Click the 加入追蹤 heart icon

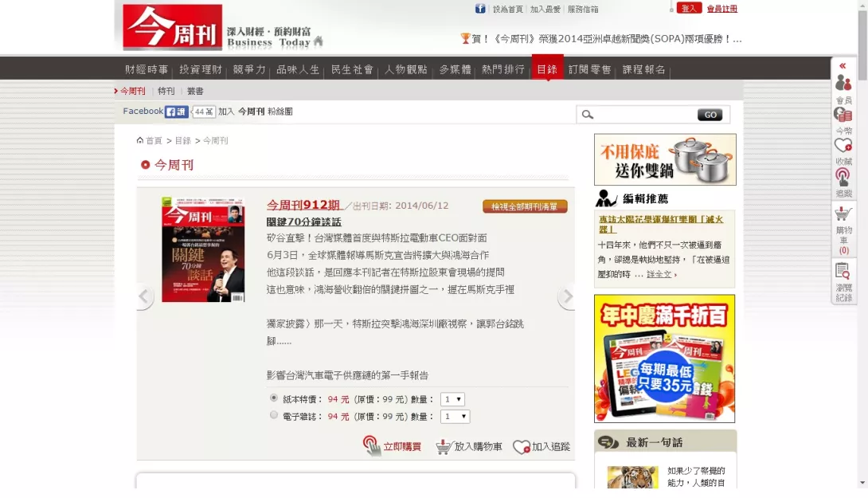521,446
